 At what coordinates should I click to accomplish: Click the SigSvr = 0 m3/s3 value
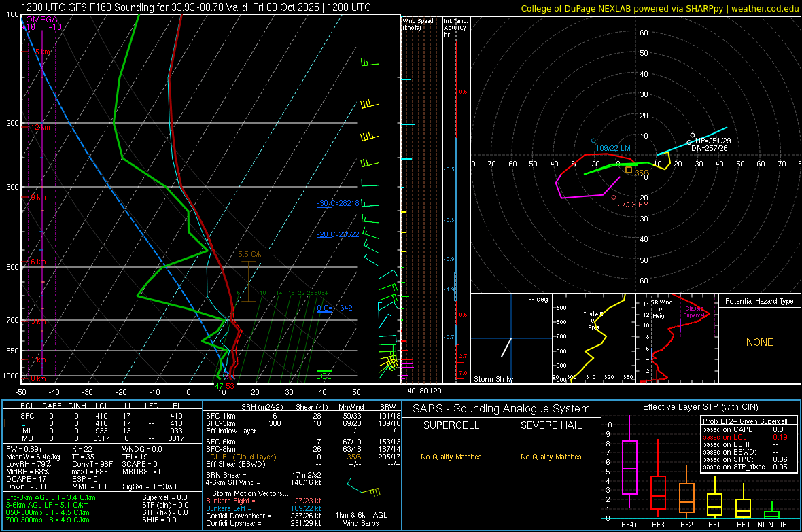[150, 486]
